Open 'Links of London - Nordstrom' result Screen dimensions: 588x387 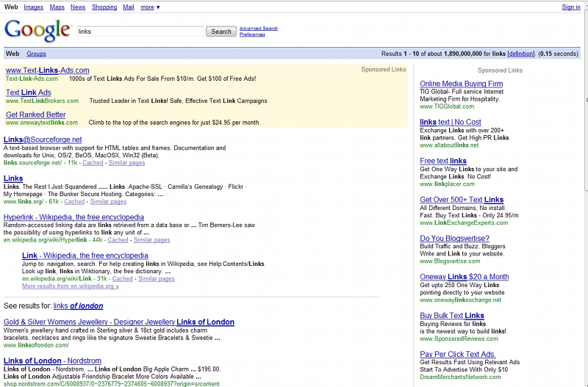[x=52, y=361]
